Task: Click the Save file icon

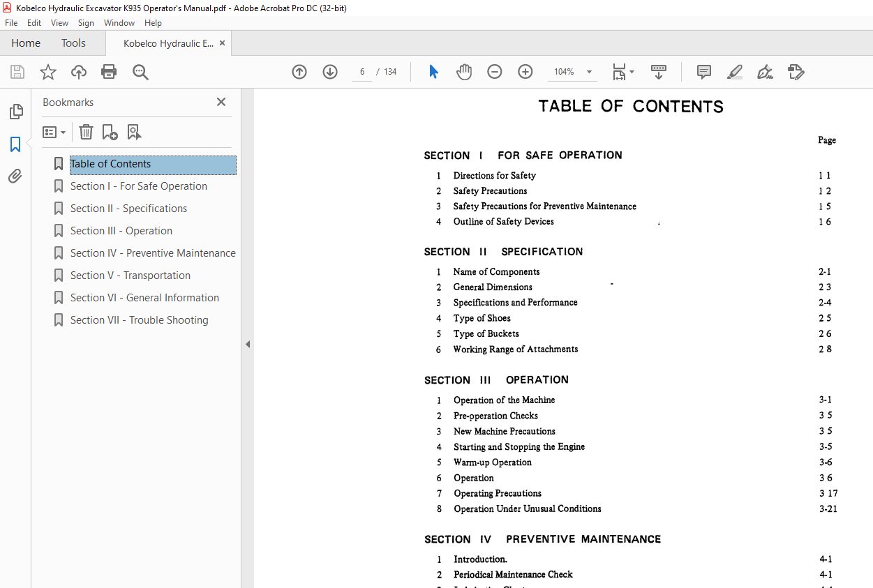Action: [17, 72]
